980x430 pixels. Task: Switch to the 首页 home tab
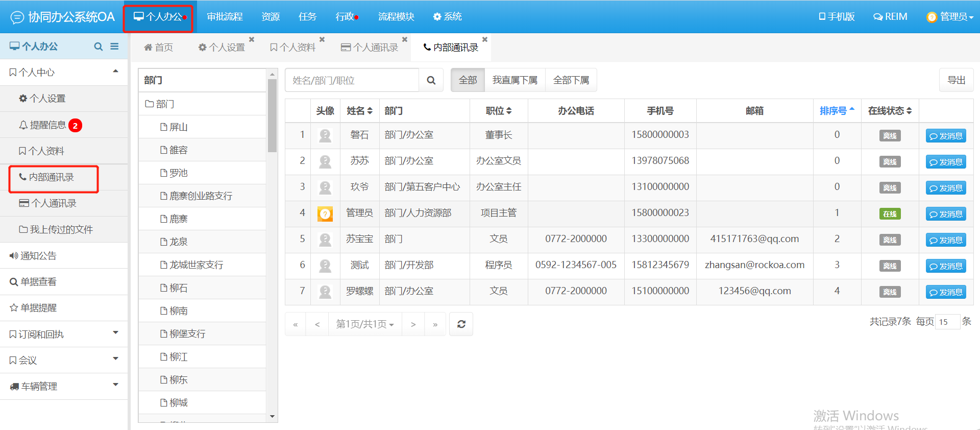pos(158,47)
